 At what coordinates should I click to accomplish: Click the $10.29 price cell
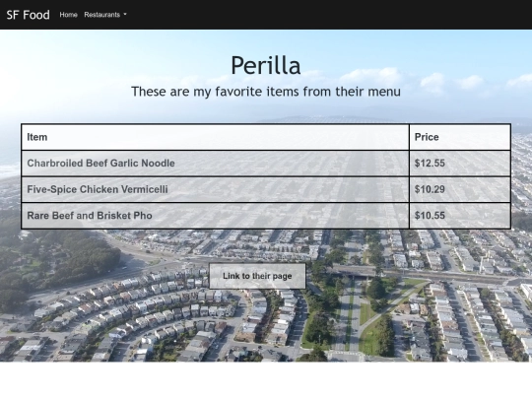[460, 189]
